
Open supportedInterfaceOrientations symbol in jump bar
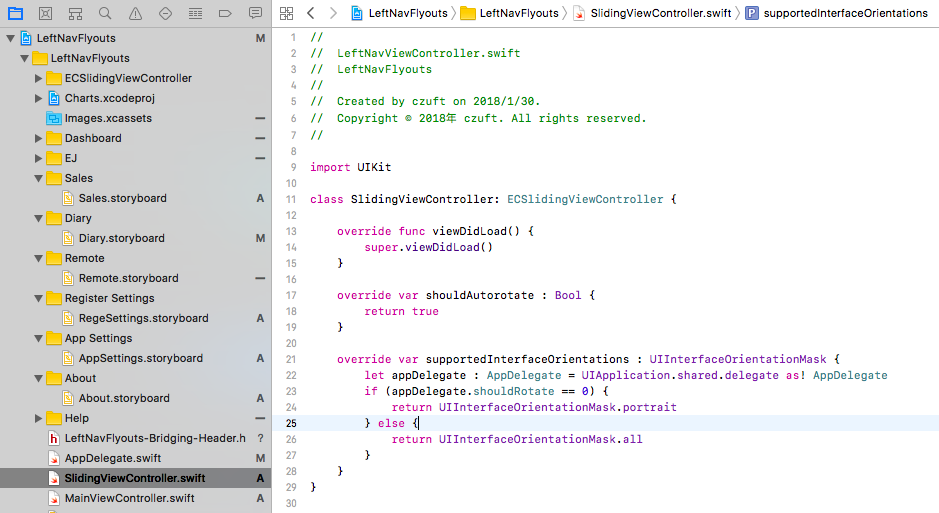coord(844,13)
